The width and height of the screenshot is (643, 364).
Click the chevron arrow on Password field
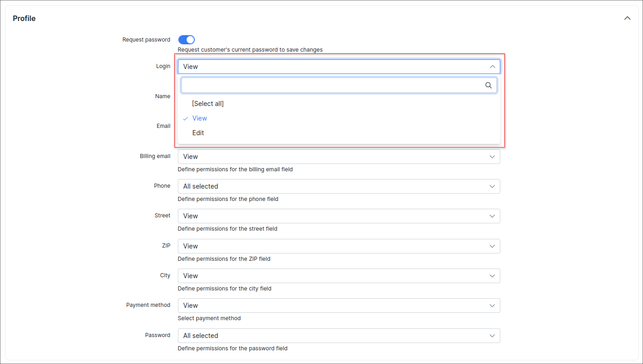click(492, 336)
